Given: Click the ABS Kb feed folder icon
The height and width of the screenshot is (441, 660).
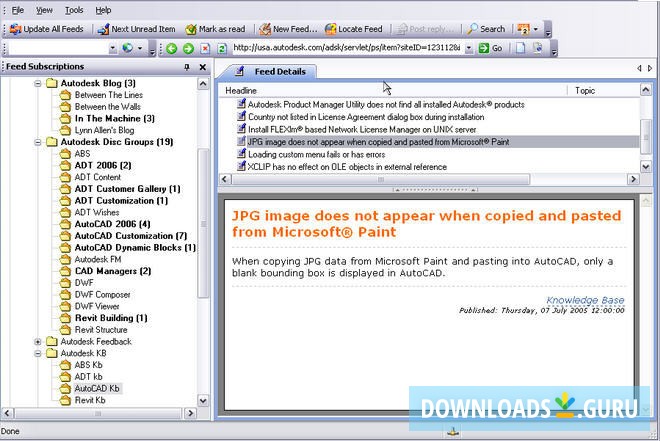Looking at the screenshot, I should coord(65,365).
